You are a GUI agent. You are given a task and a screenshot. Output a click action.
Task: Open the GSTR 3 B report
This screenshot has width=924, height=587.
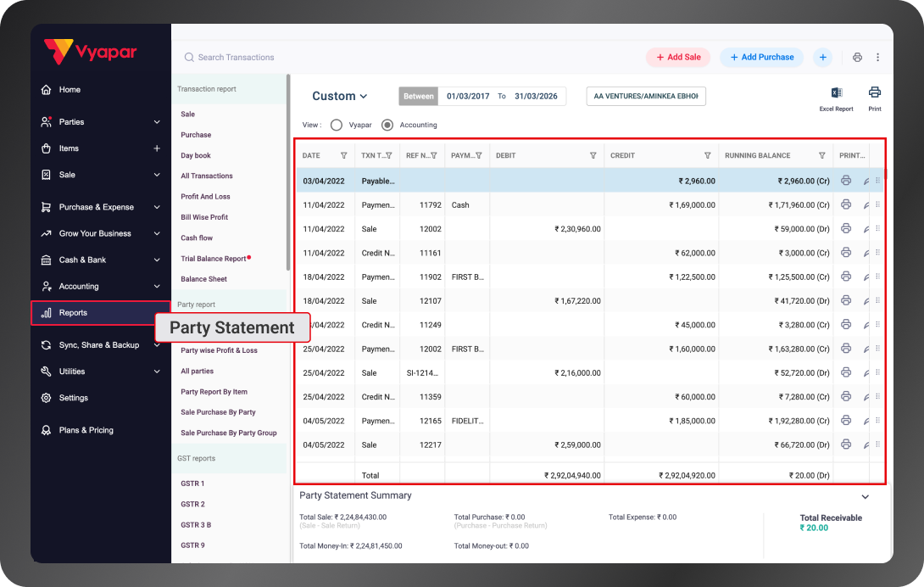pyautogui.click(x=196, y=525)
